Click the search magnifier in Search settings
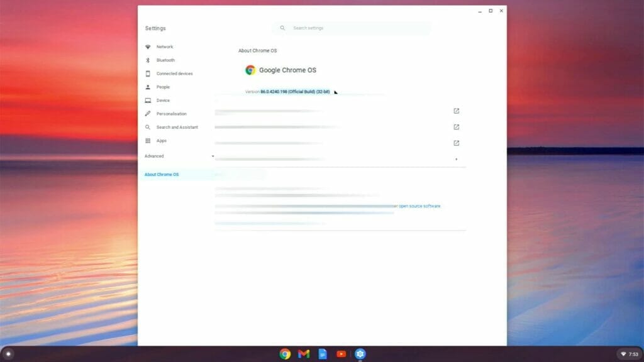 (282, 28)
